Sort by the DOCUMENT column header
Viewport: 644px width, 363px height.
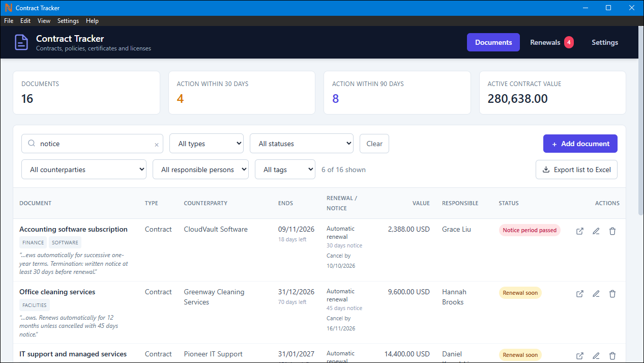[36, 203]
